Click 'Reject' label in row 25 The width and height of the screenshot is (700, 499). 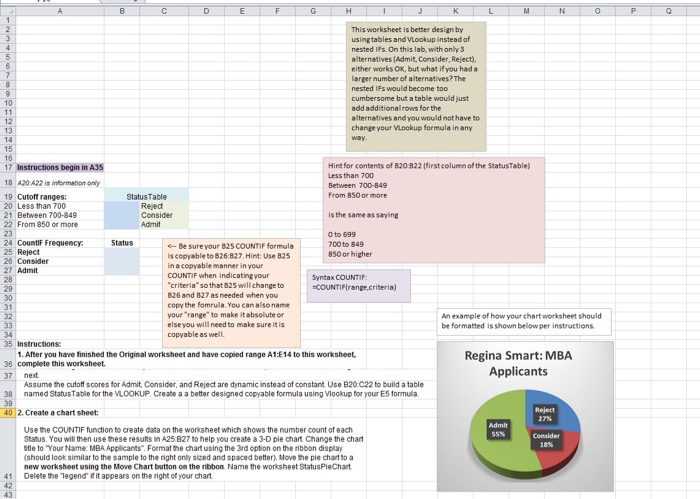pos(60,252)
